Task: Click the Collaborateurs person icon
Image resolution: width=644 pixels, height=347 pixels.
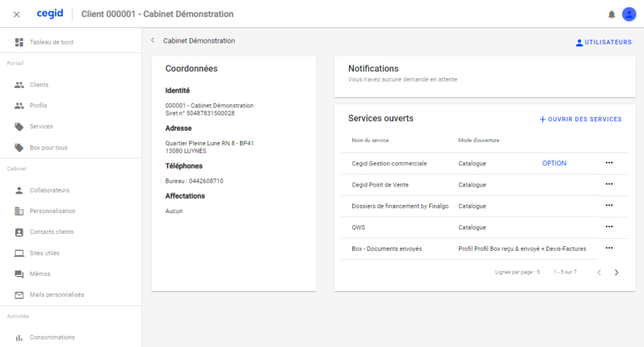Action: pyautogui.click(x=19, y=190)
